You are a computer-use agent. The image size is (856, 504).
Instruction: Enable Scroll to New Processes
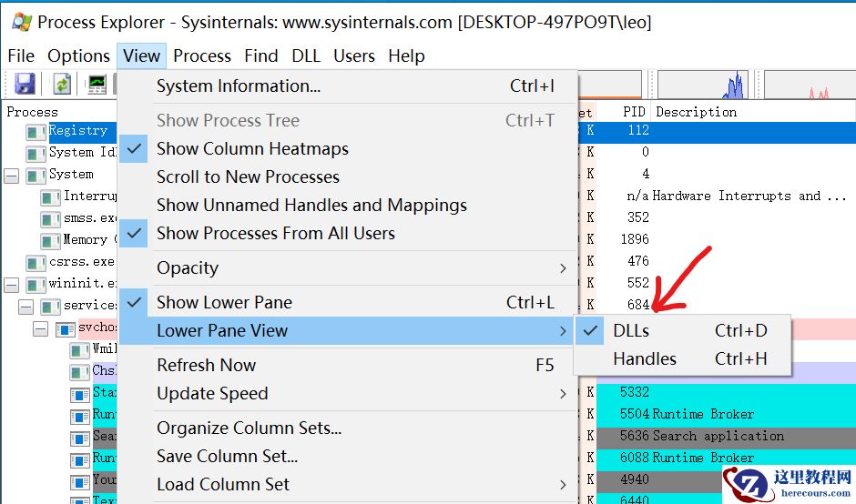point(348,176)
